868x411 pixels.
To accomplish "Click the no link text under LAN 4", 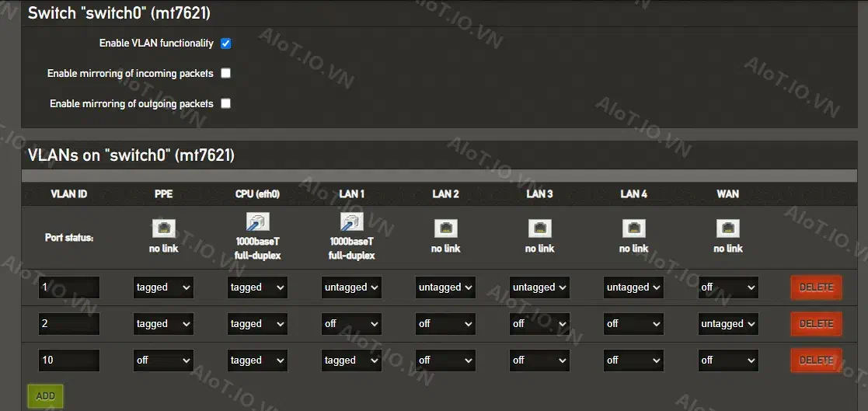I will click(x=634, y=249).
